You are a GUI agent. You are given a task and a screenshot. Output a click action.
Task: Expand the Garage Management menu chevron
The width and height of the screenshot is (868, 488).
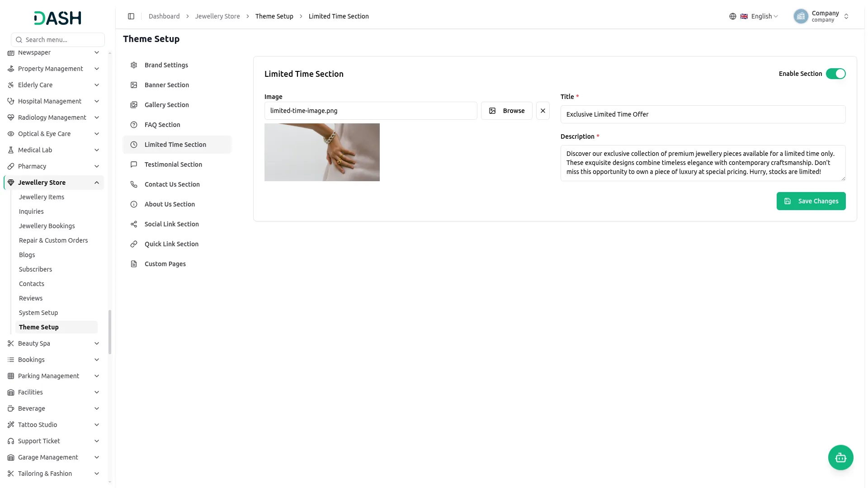click(97, 457)
